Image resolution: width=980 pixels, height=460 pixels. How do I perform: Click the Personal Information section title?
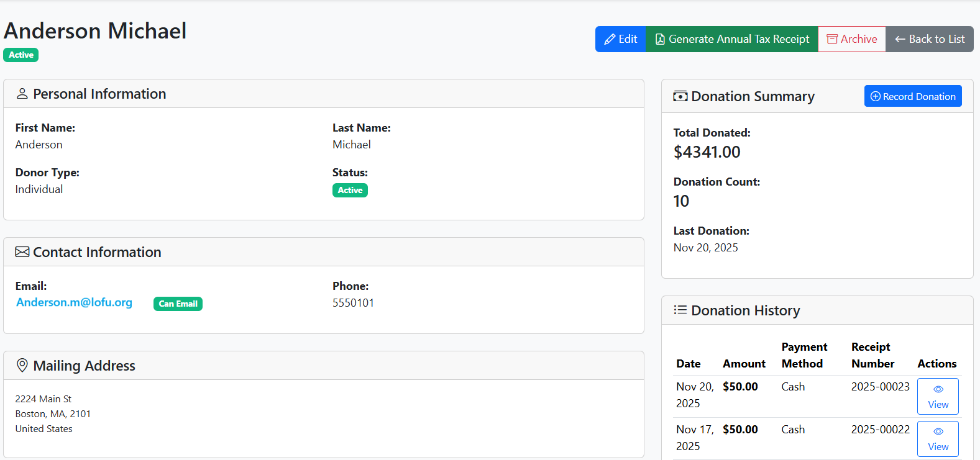(x=99, y=94)
